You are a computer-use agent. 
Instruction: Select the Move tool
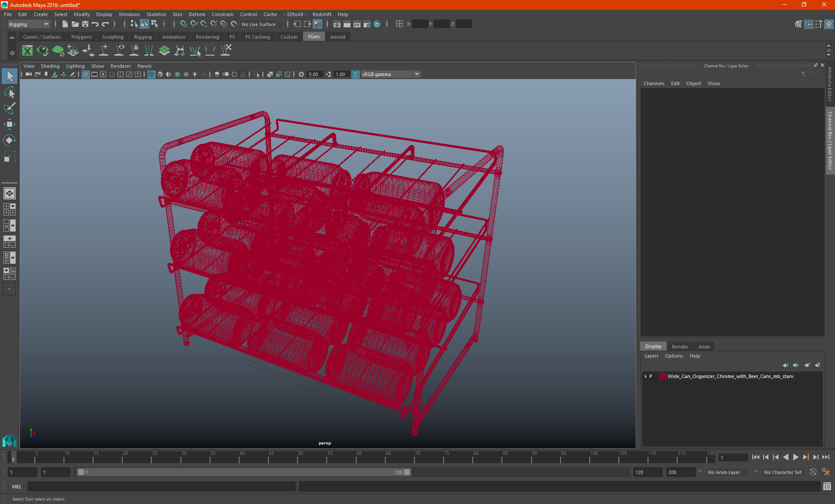pos(10,124)
